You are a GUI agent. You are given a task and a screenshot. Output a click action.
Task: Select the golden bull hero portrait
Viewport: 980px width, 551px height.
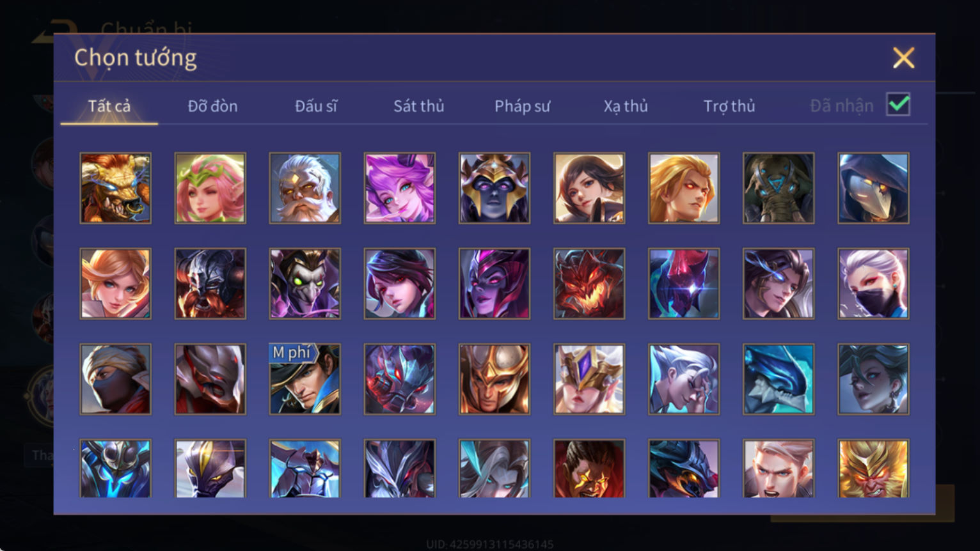pos(116,188)
